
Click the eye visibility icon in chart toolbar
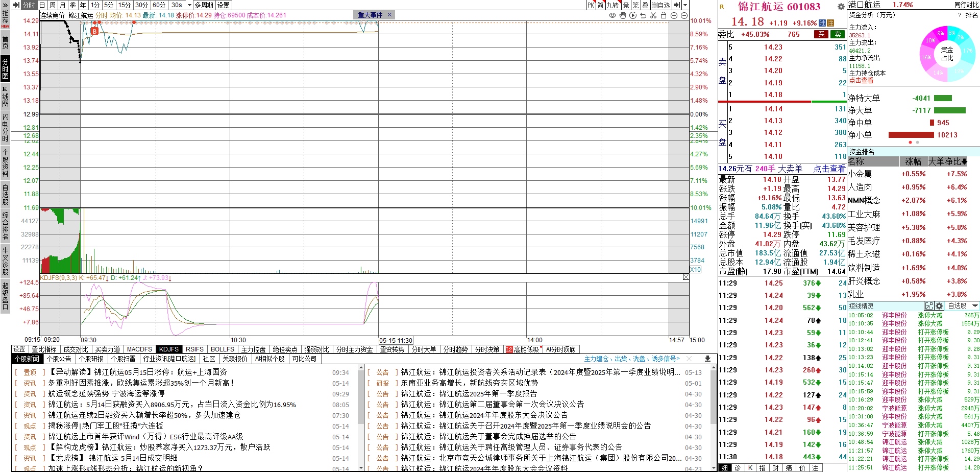coord(612,15)
